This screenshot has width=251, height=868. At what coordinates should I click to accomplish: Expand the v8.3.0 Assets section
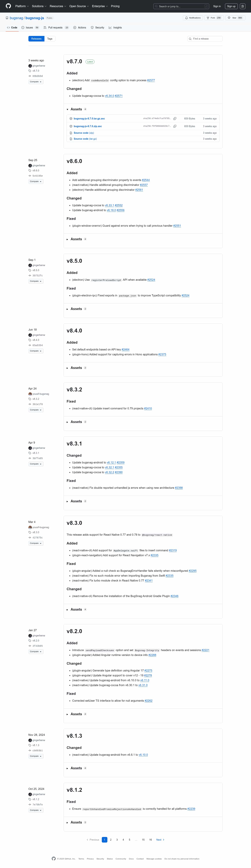click(76, 610)
